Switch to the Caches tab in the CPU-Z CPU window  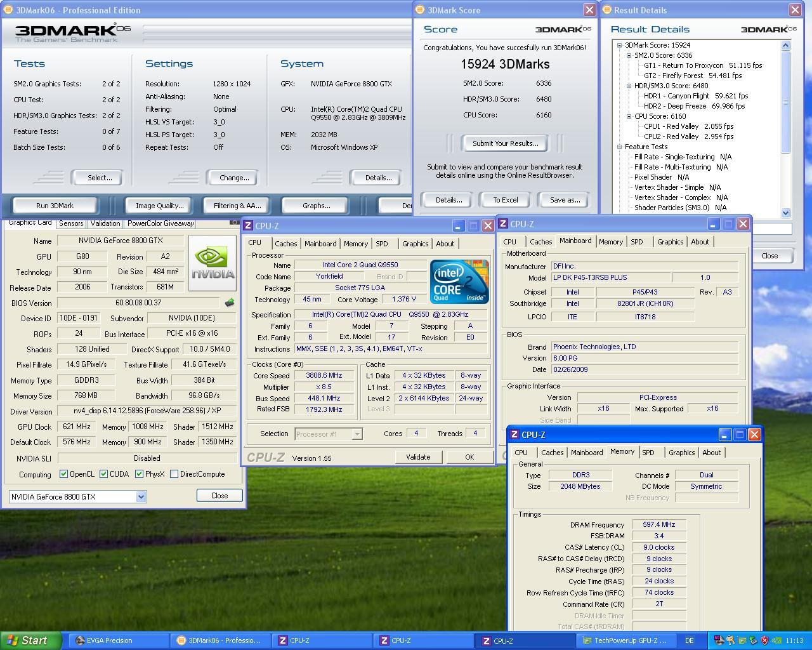[x=285, y=244]
